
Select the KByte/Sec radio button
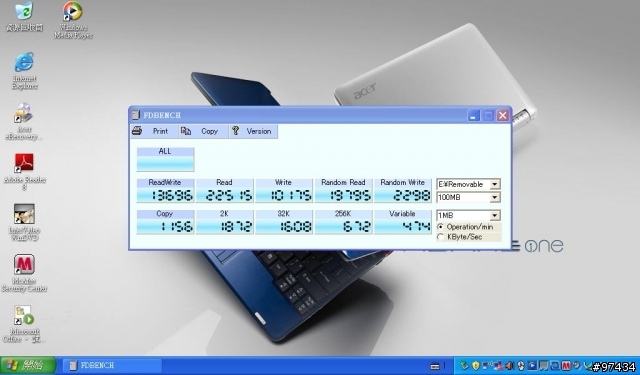[440, 237]
